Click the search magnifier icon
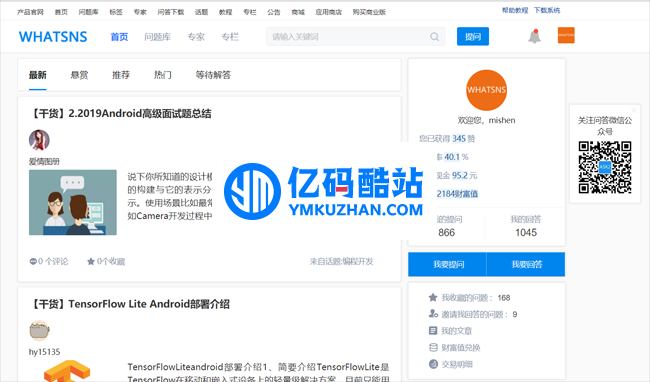Screen dimensions: 650x382 [x=434, y=37]
